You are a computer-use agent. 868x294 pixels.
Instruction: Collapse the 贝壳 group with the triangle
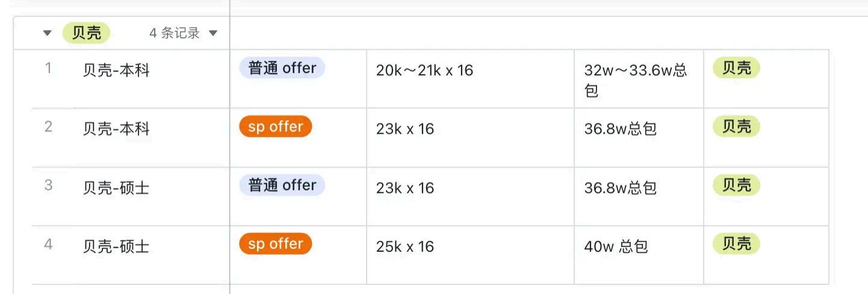[48, 33]
